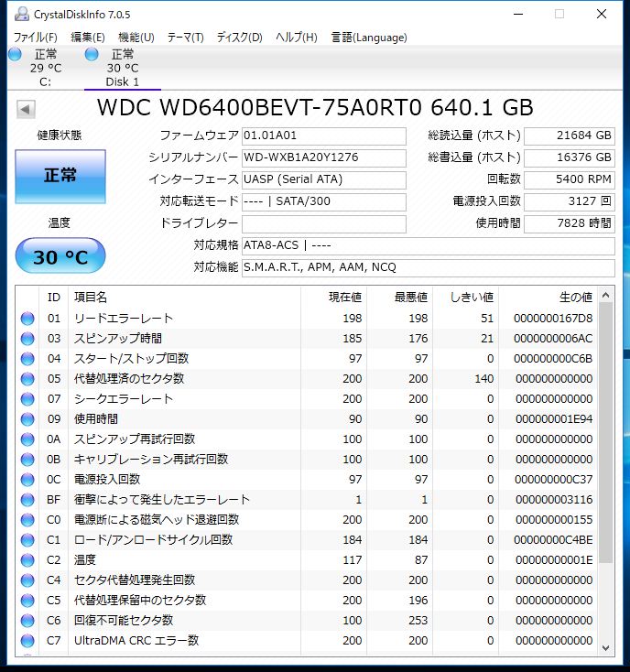Click status orb for ID 0C row

(27, 480)
